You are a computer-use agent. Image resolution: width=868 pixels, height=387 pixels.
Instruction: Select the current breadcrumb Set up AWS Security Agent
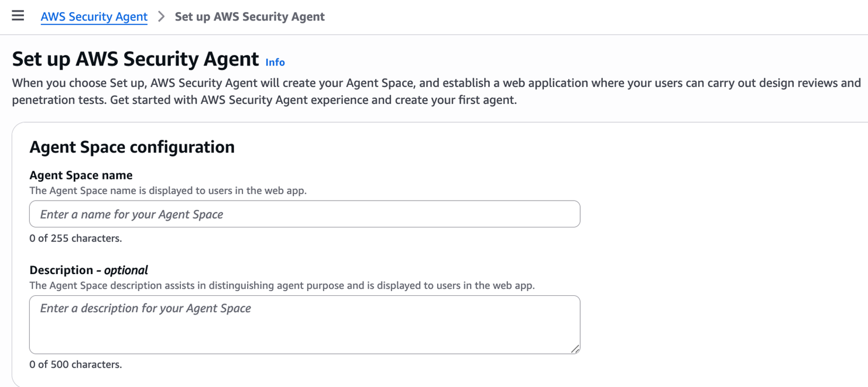(249, 16)
